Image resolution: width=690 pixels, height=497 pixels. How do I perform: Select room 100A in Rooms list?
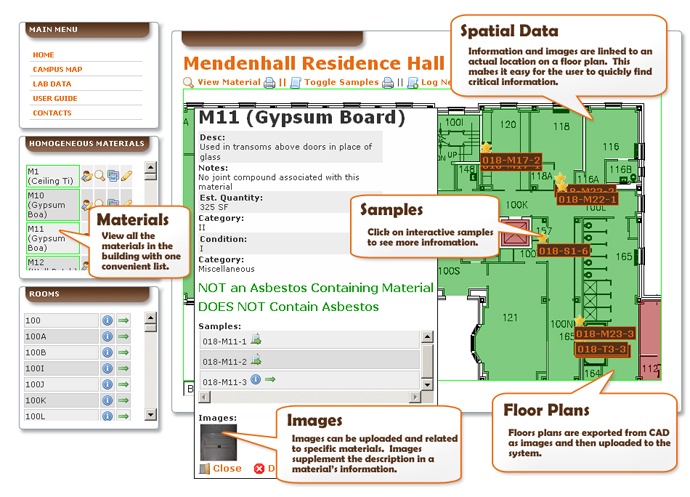pyautogui.click(x=61, y=336)
